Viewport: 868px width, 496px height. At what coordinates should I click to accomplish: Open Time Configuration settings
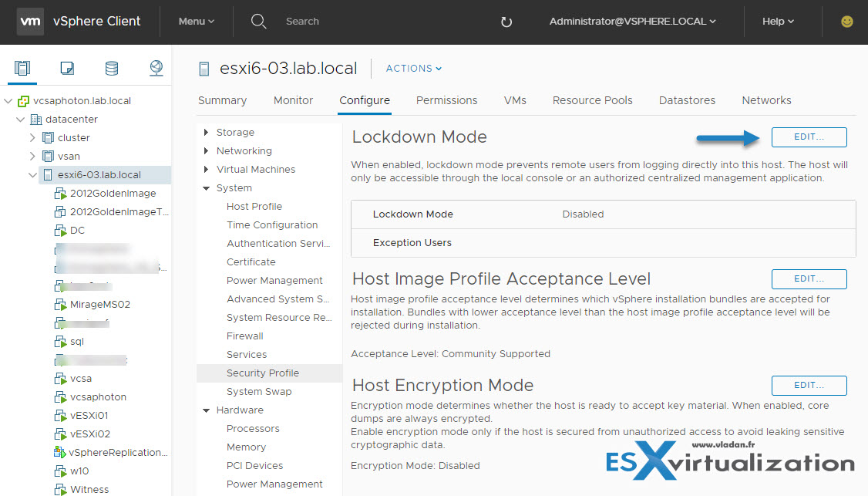272,225
